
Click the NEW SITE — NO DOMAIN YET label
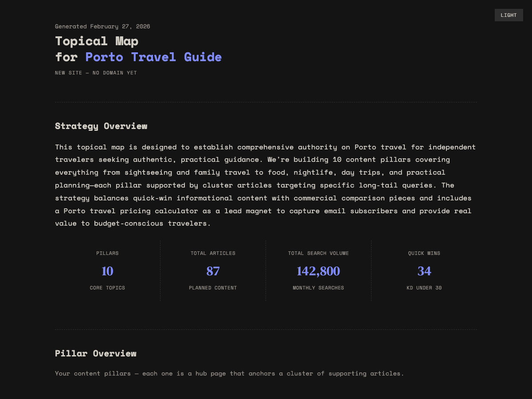point(96,73)
